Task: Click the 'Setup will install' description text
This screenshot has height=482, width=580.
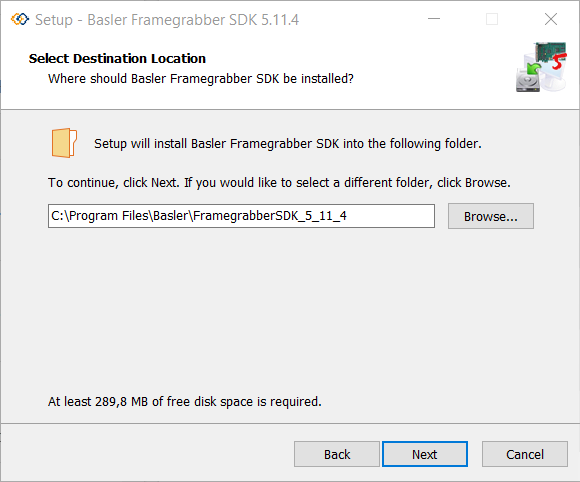Action: 288,144
